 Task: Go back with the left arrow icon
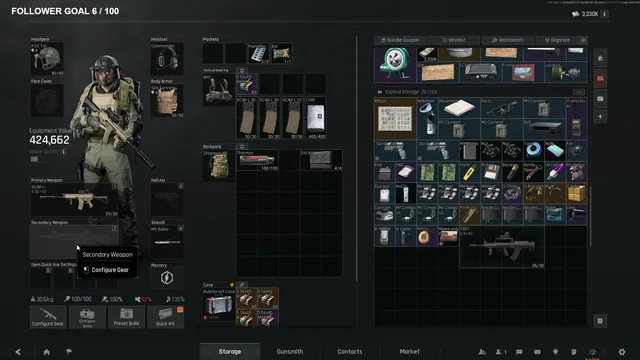tap(18, 352)
